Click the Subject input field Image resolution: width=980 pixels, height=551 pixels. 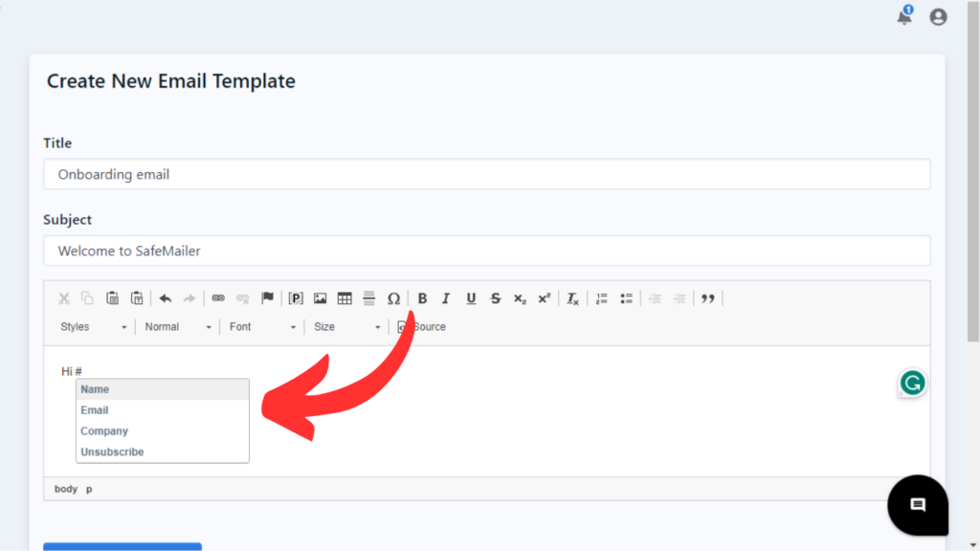[x=487, y=251]
